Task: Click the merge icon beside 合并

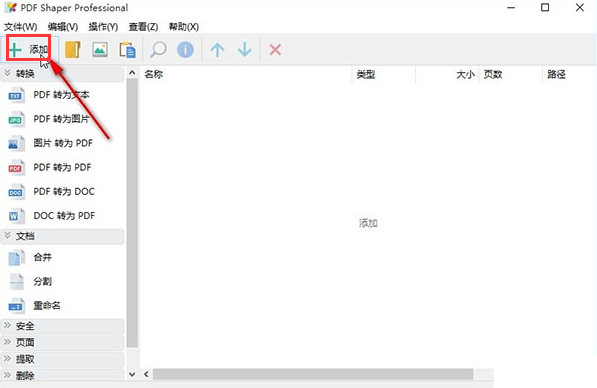Action: tap(16, 257)
